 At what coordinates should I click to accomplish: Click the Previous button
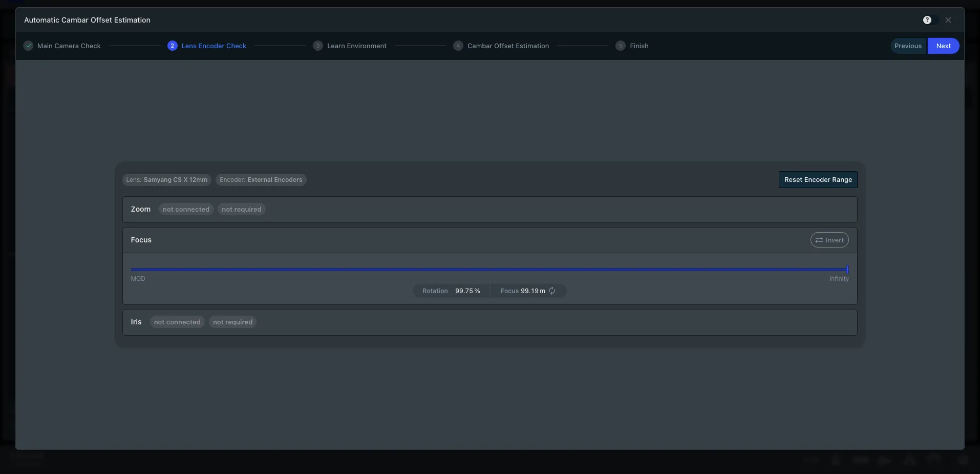pos(908,46)
